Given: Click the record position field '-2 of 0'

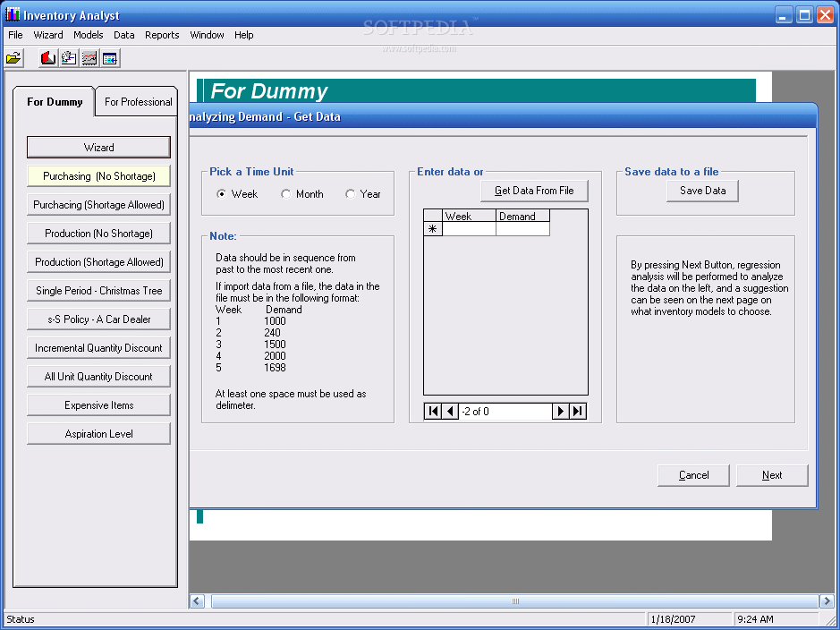Looking at the screenshot, I should tap(505, 411).
